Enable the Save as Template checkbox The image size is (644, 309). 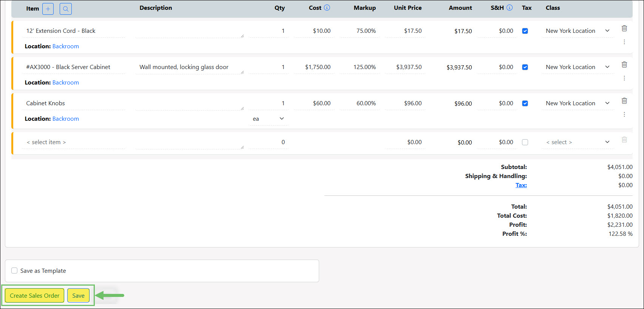14,271
